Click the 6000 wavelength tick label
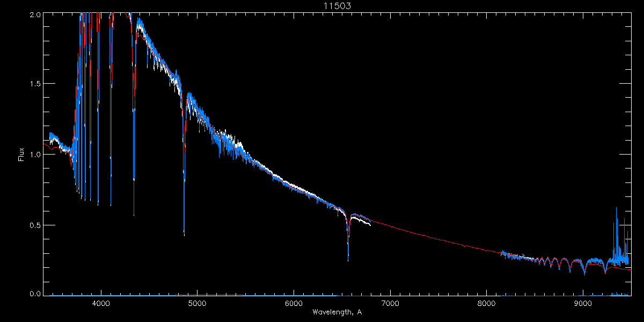 [x=294, y=303]
